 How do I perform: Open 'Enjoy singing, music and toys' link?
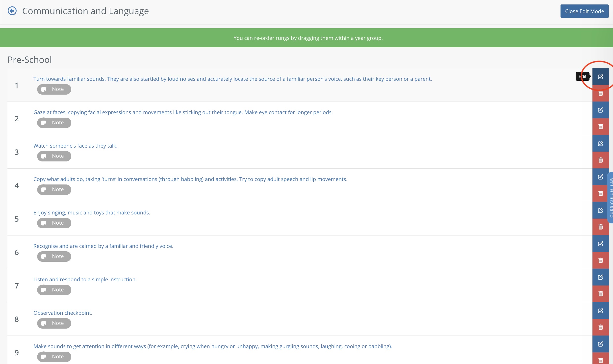(x=92, y=212)
